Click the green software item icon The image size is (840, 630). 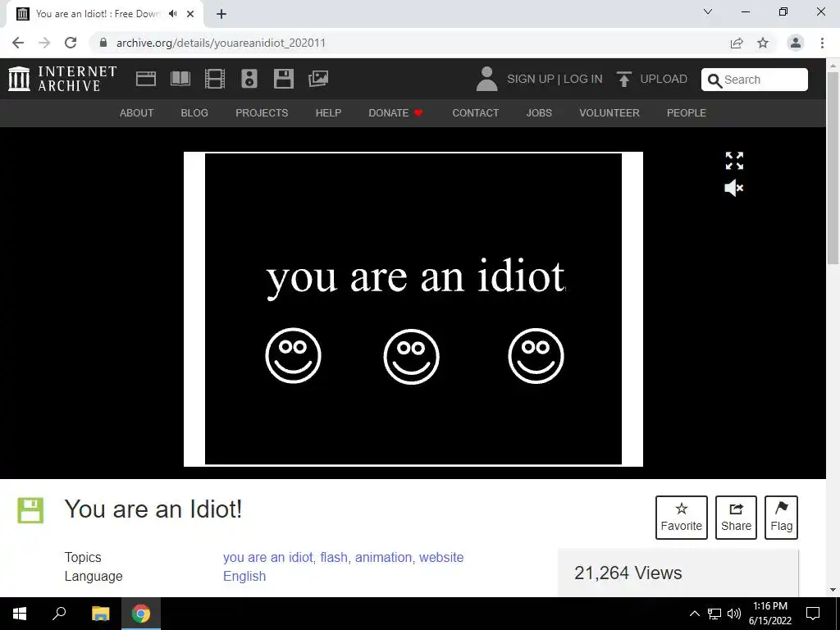click(30, 510)
